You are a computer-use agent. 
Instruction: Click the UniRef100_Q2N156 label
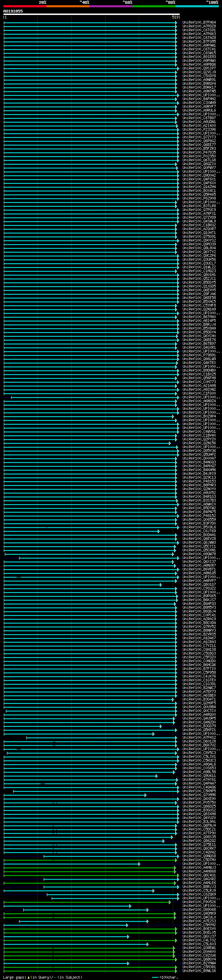[199, 443]
